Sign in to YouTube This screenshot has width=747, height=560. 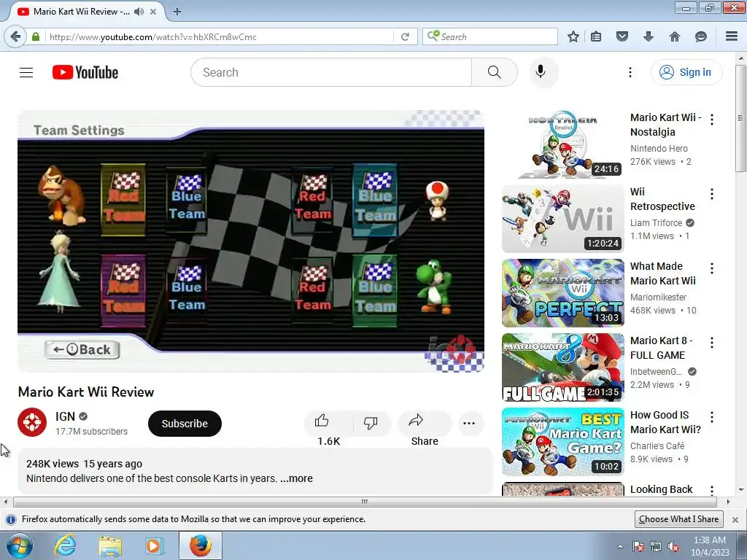click(x=686, y=72)
